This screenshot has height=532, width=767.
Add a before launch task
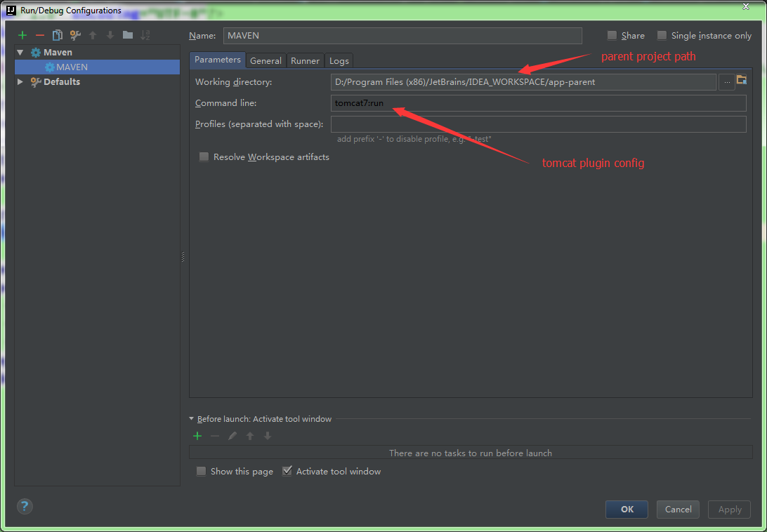tap(197, 436)
